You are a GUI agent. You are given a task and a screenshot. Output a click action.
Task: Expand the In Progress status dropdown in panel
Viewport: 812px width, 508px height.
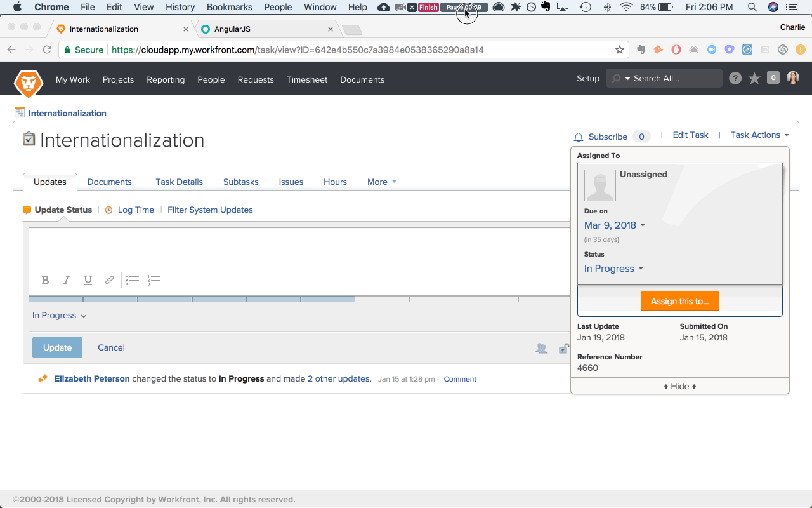tap(613, 269)
